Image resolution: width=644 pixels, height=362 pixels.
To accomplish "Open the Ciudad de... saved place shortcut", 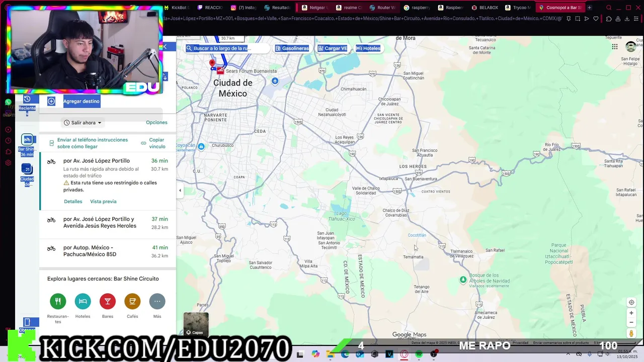I will coord(27,175).
